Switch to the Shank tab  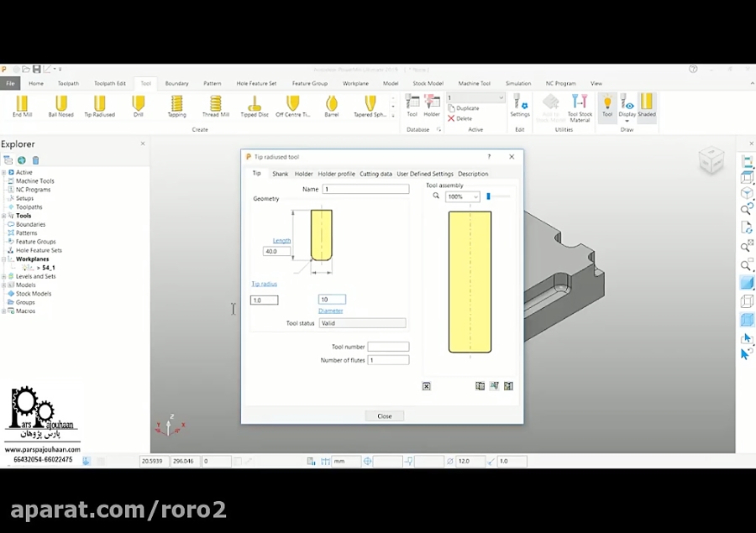coord(280,174)
